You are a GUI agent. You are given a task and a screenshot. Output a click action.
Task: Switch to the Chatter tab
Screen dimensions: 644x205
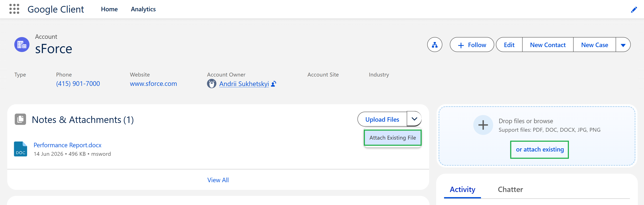510,189
